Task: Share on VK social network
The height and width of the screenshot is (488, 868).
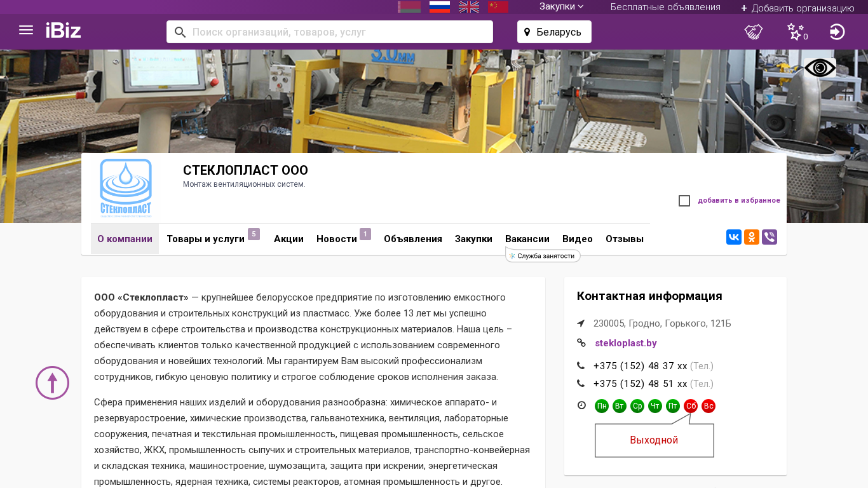Action: (734, 237)
